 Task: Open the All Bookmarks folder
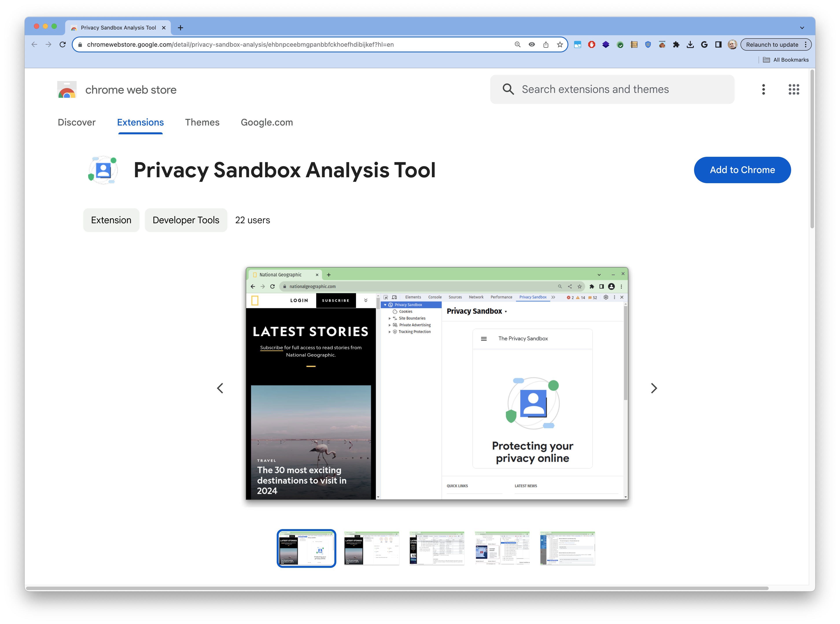786,60
